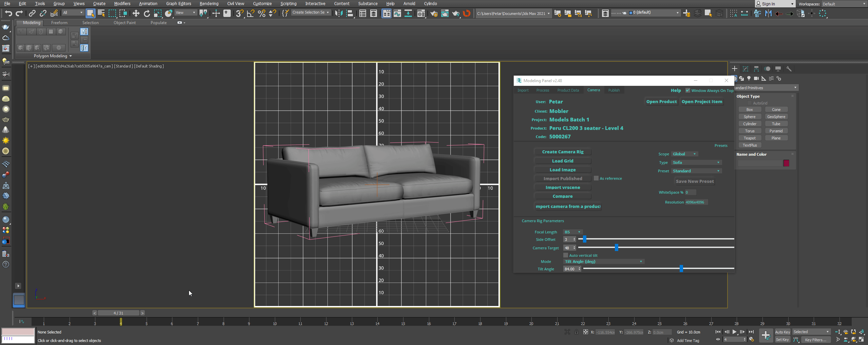Screen dimensions: 868x345
Task: Open the Mirror tool
Action: pos(339,13)
